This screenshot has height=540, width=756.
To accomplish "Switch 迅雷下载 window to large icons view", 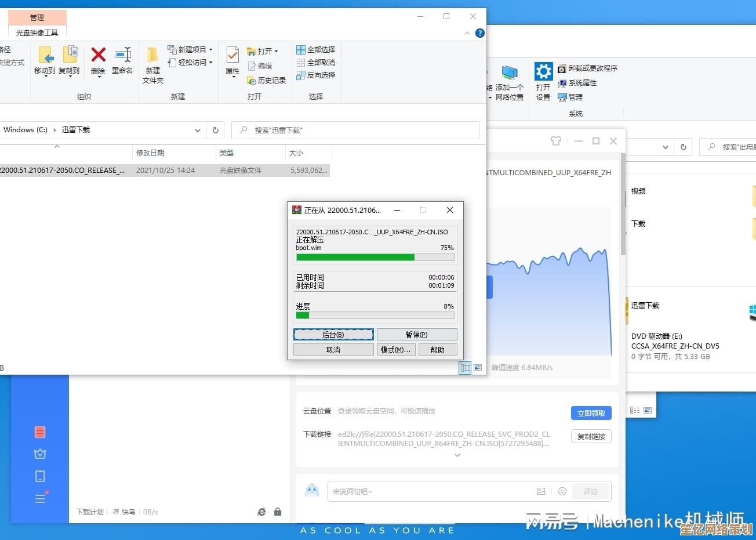I will coord(478,368).
